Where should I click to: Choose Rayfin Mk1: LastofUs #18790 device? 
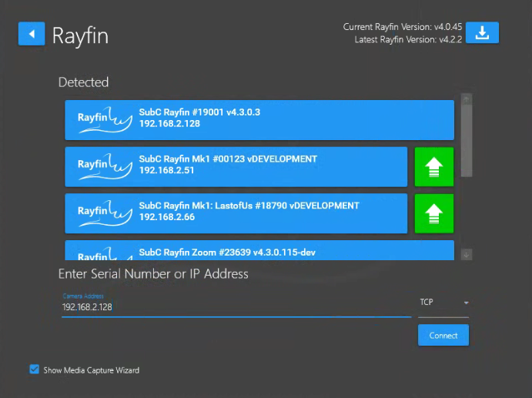click(x=269, y=212)
